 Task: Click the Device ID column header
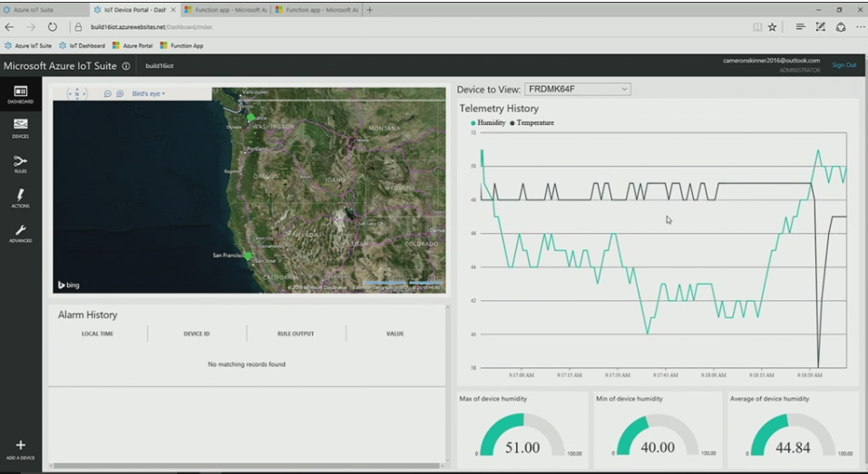(x=197, y=334)
